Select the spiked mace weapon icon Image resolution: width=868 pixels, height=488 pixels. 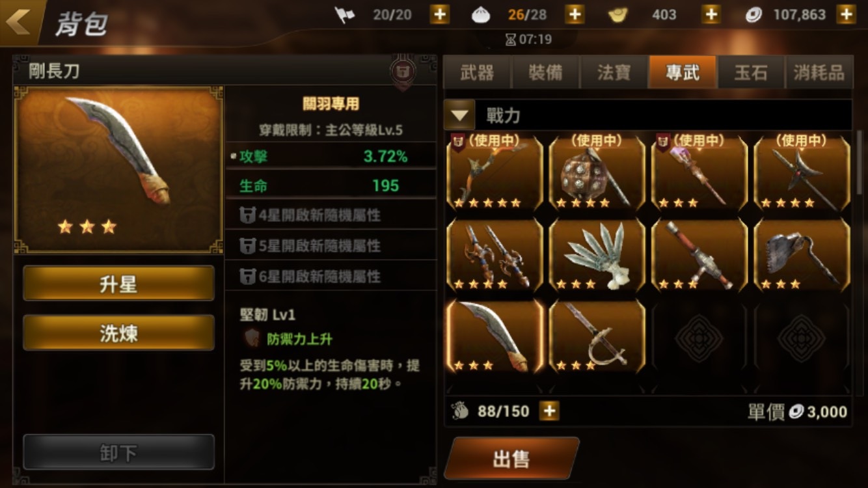(x=597, y=172)
